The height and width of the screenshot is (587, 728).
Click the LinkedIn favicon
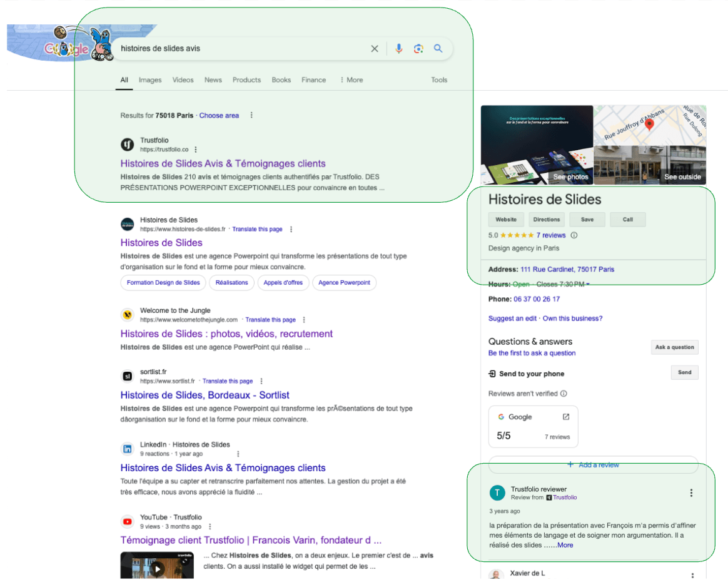tap(127, 449)
